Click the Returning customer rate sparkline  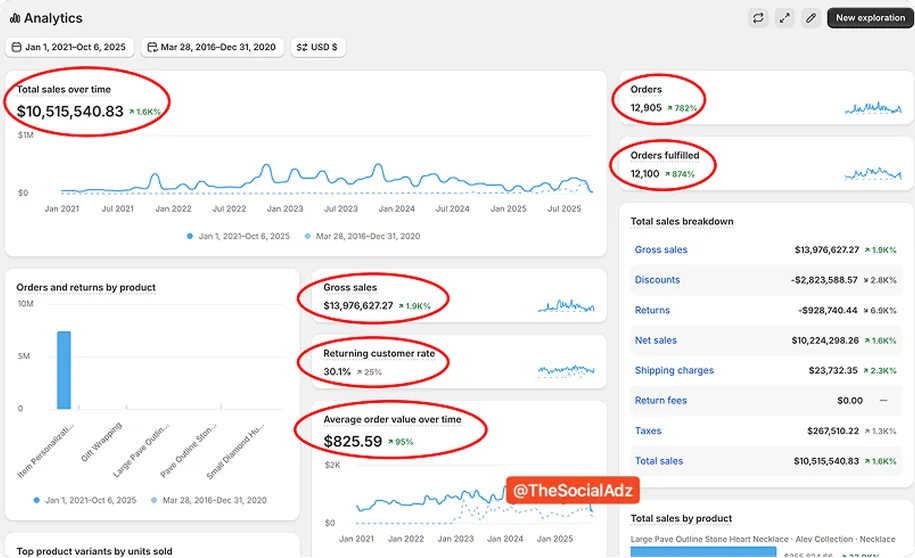tap(566, 371)
